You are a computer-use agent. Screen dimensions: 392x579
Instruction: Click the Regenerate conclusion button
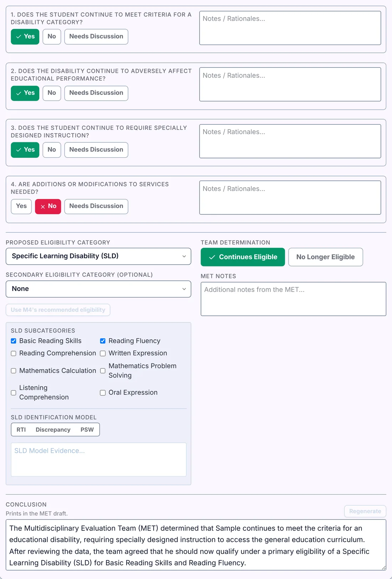(x=365, y=511)
